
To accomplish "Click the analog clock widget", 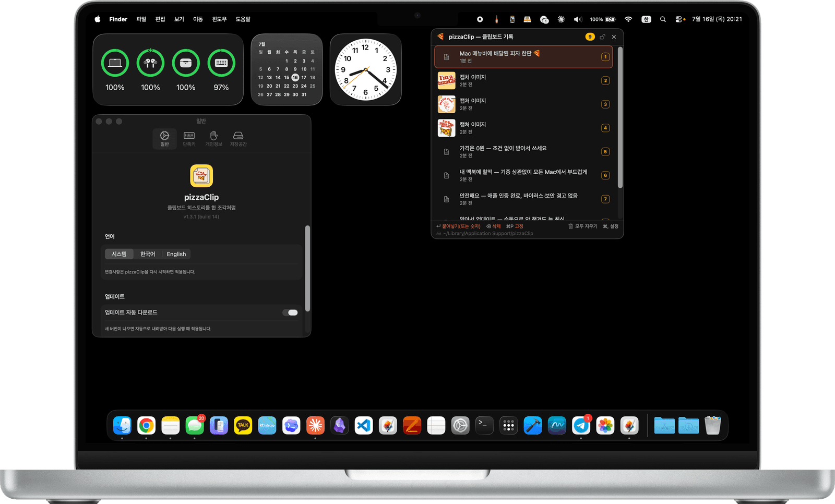I will click(365, 69).
